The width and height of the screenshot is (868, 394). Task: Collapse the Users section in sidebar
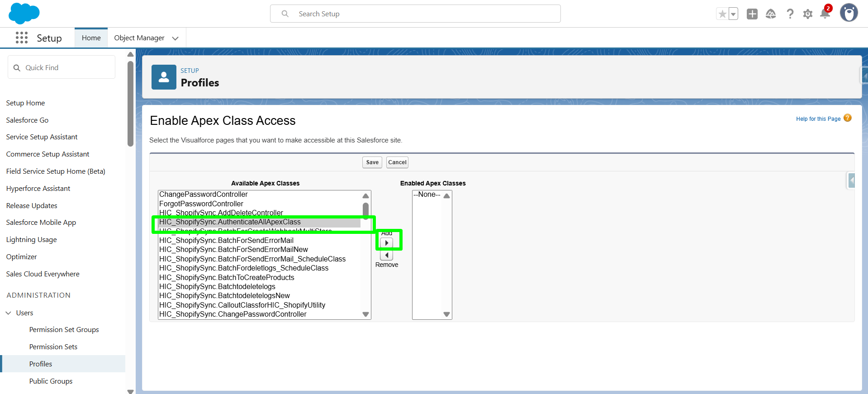[9, 313]
